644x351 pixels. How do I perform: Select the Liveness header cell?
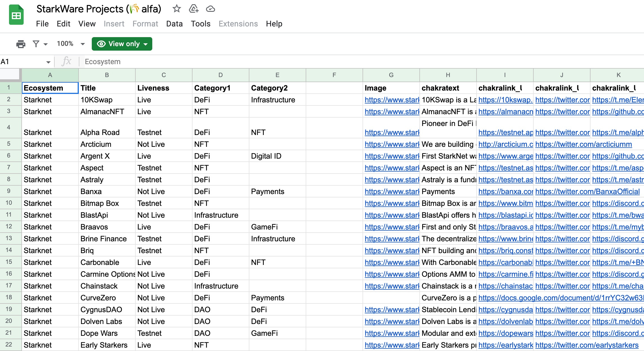pyautogui.click(x=164, y=88)
